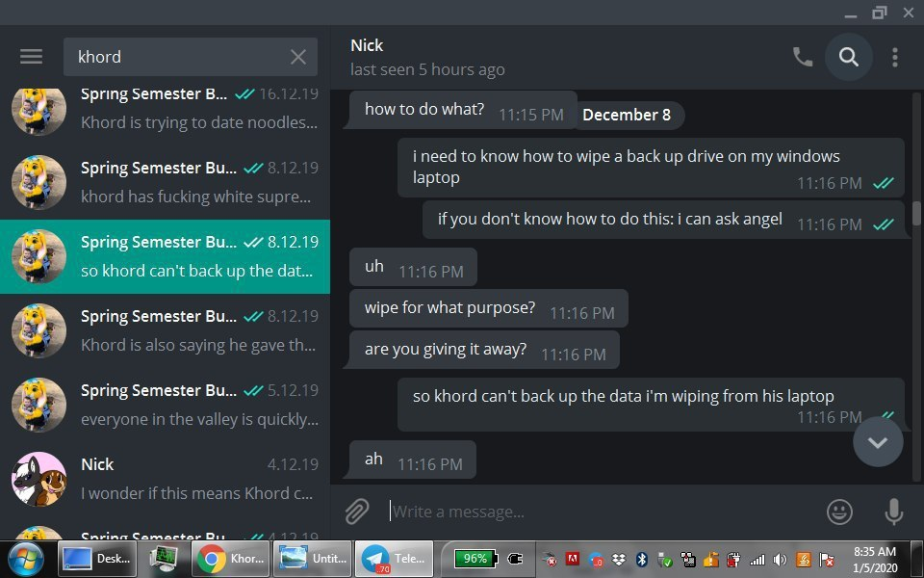Open the Bluetooth tray icon
The image size is (924, 578).
[x=642, y=559]
